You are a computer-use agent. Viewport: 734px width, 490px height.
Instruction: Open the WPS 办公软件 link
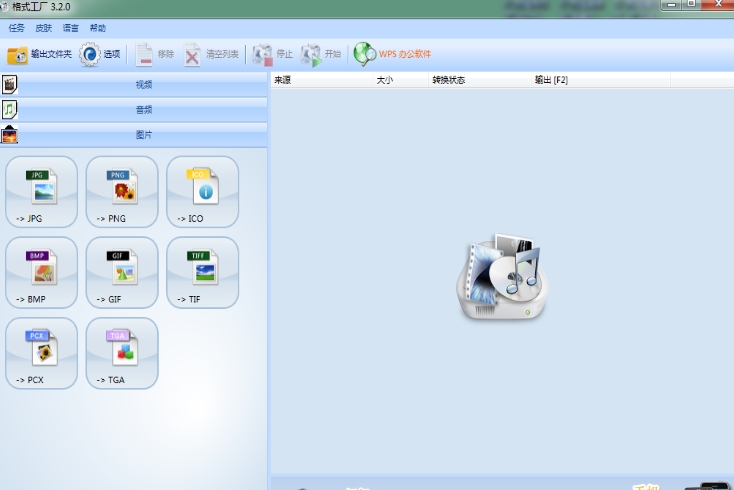393,54
